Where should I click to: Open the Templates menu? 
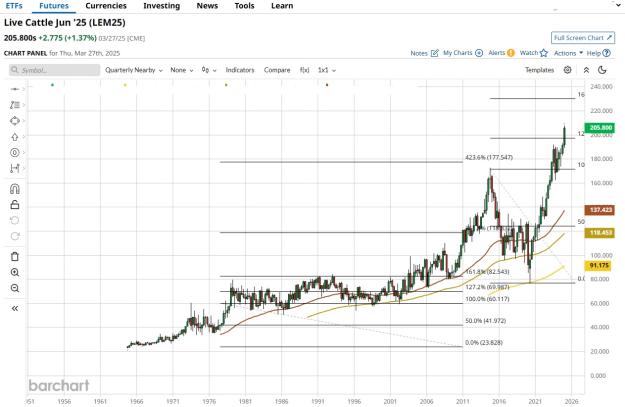(x=539, y=70)
